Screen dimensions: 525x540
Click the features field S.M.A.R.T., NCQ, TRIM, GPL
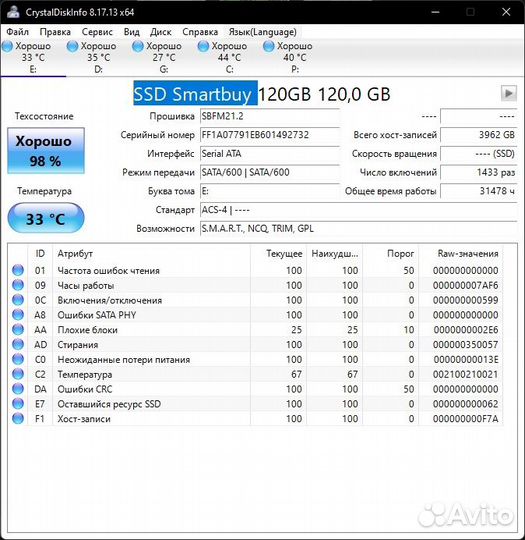pos(358,229)
